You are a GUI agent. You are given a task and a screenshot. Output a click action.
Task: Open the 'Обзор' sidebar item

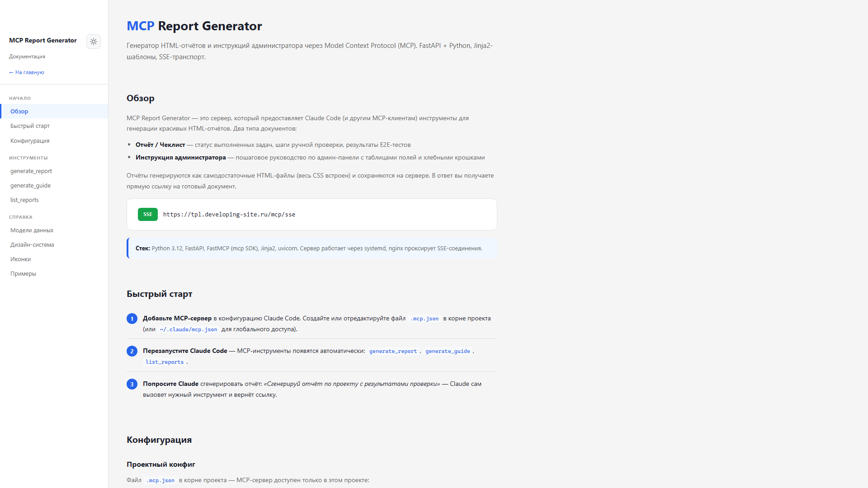click(x=19, y=111)
